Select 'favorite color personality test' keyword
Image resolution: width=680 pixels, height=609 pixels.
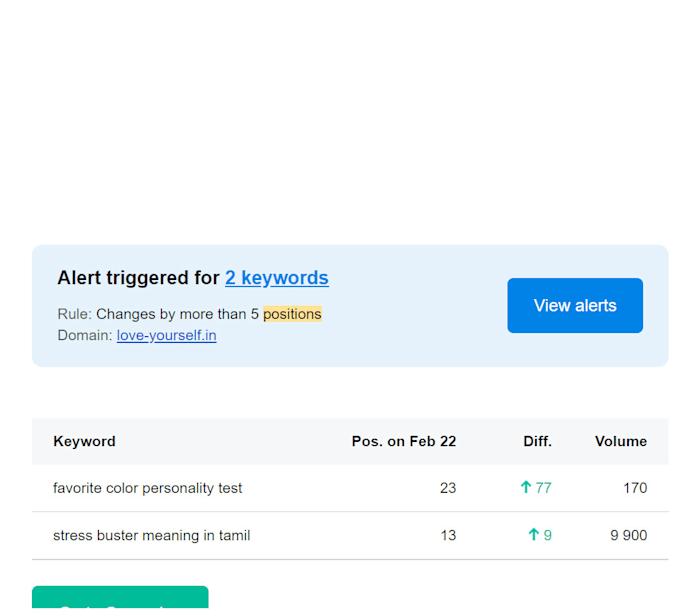(147, 488)
